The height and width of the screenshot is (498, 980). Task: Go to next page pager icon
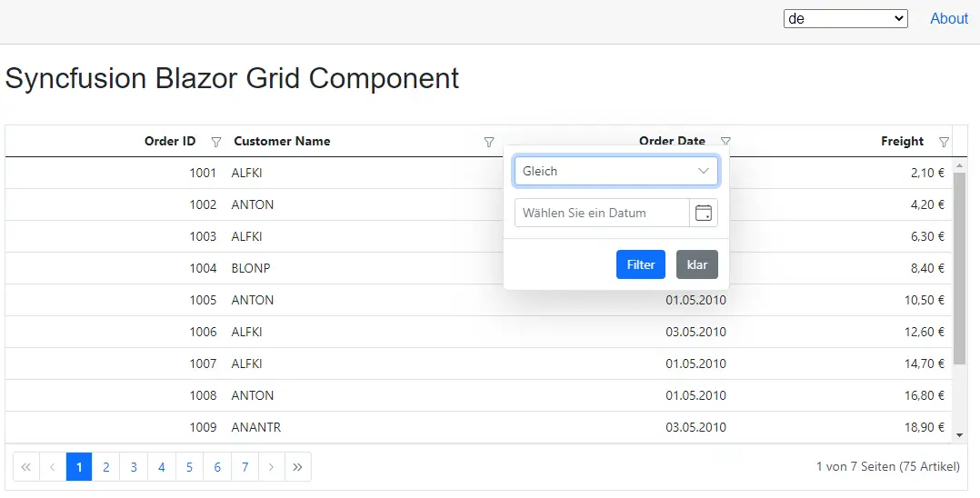pyautogui.click(x=271, y=467)
